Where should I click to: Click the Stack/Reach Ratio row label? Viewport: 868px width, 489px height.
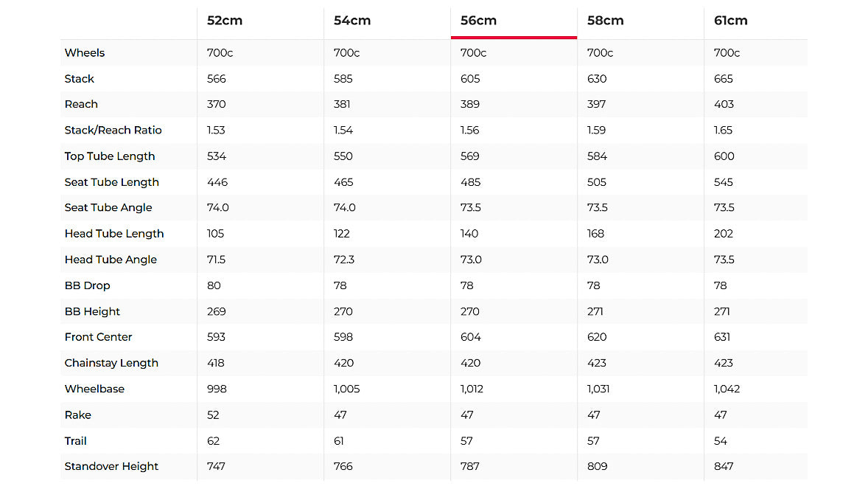click(x=113, y=131)
